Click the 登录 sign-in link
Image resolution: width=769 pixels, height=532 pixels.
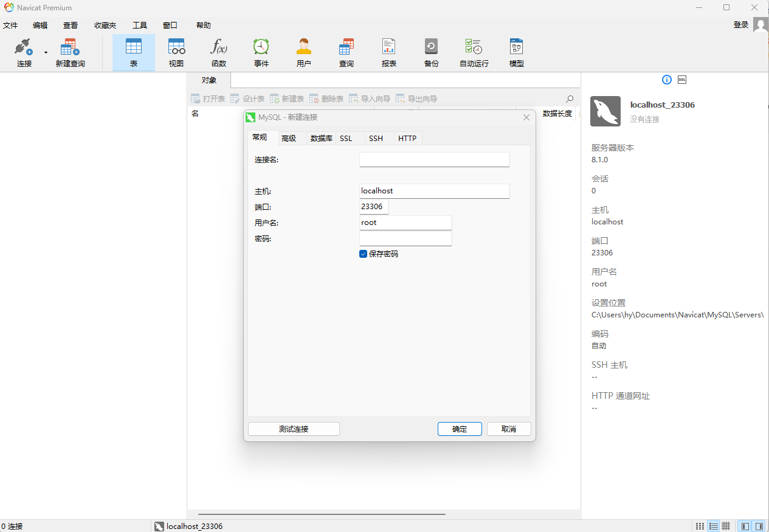(x=741, y=25)
